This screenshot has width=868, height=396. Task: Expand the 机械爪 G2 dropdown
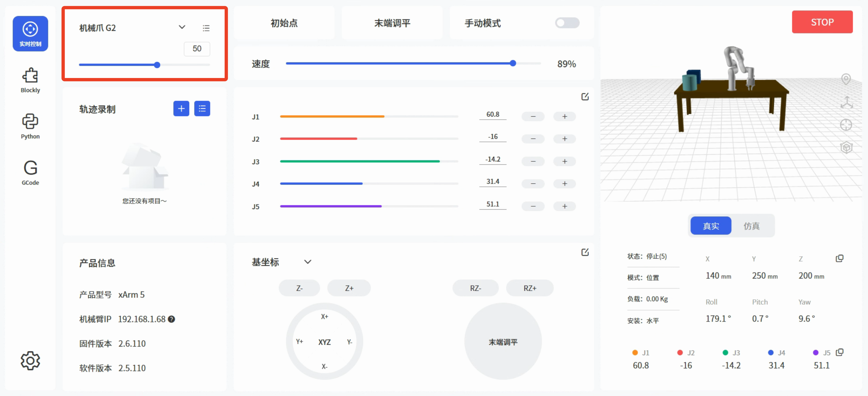pyautogui.click(x=182, y=27)
